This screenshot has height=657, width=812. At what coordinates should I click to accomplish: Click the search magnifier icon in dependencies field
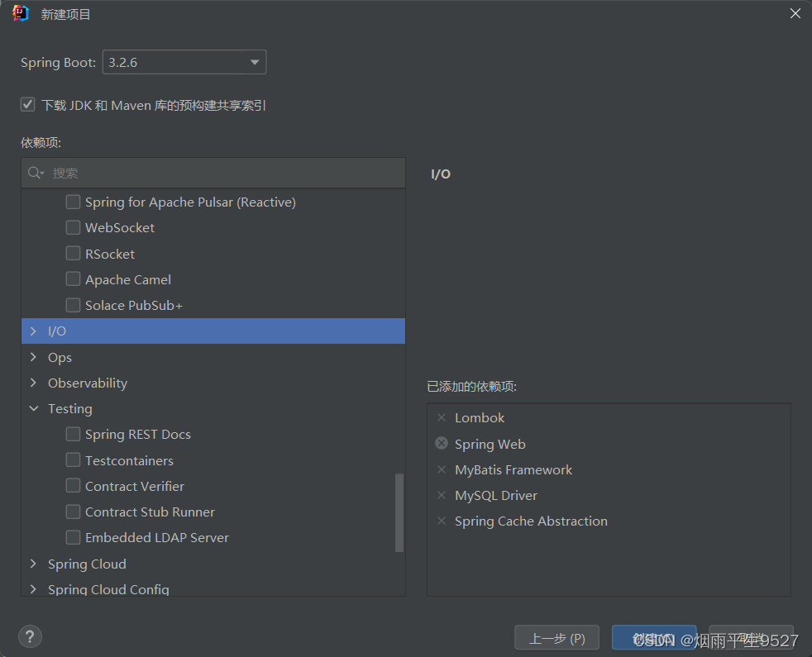point(35,173)
